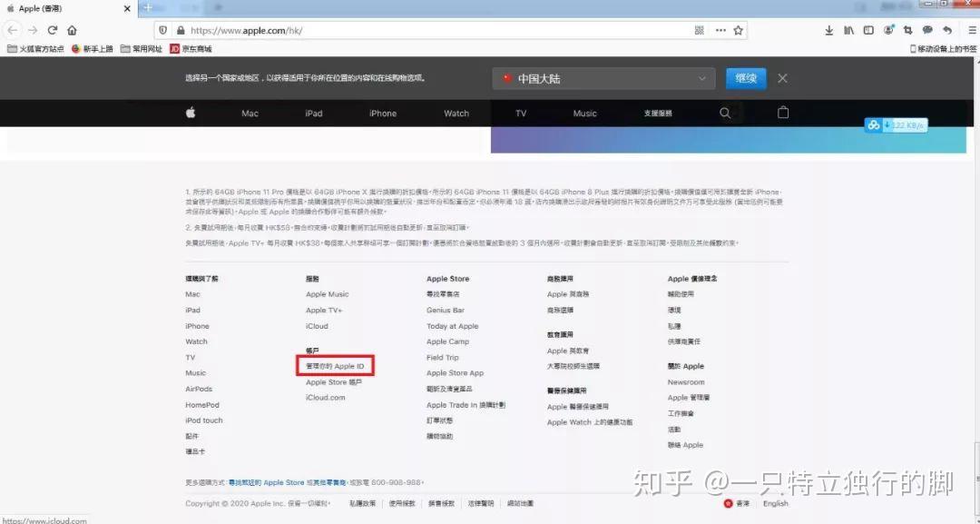The height and width of the screenshot is (524, 980).
Task: Open a new tab with the plus button
Action: click(148, 8)
